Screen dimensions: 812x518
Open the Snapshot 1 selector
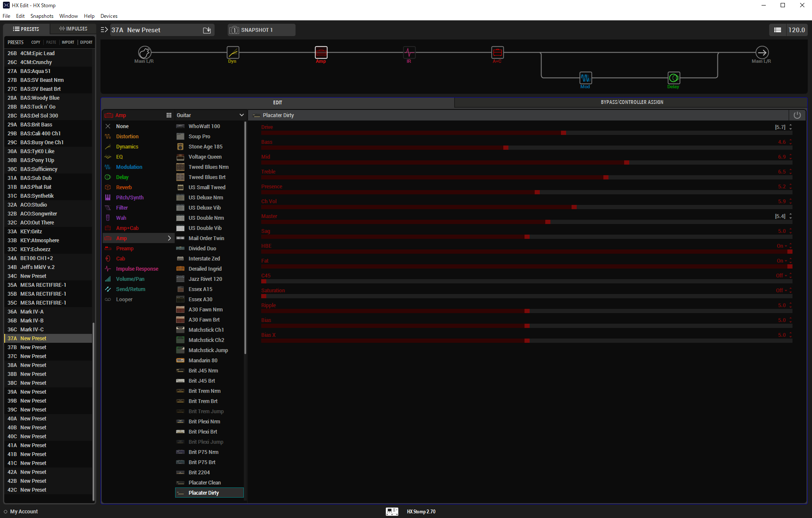262,30
